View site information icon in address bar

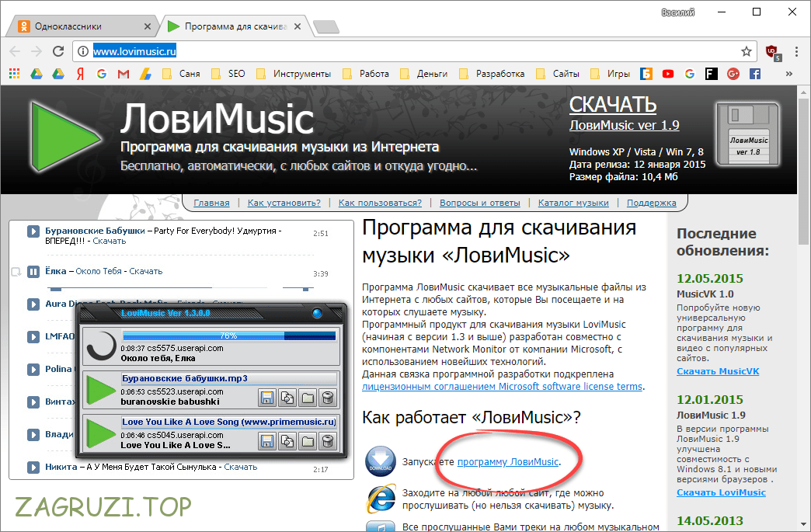pyautogui.click(x=83, y=51)
